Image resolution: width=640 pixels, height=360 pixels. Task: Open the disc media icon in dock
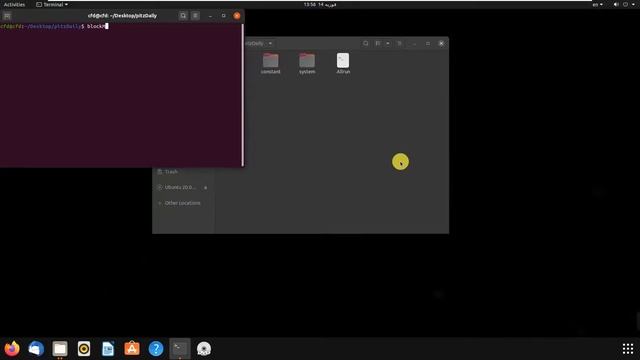[x=204, y=349]
